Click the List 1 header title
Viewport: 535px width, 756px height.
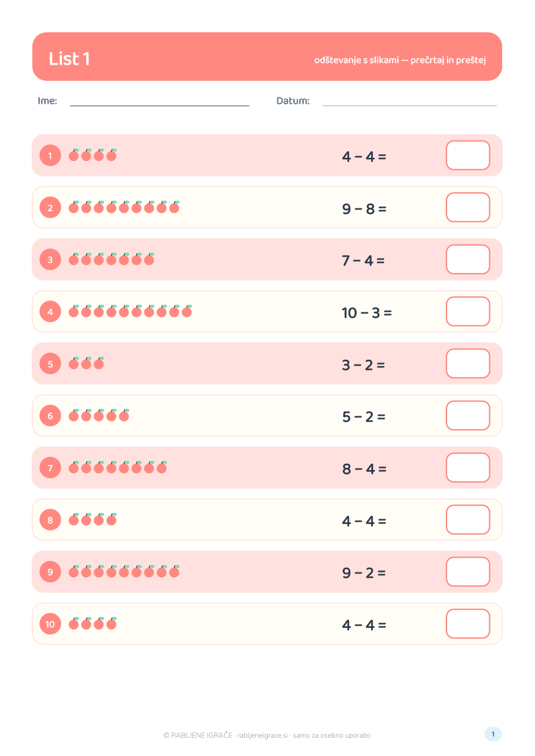70,59
